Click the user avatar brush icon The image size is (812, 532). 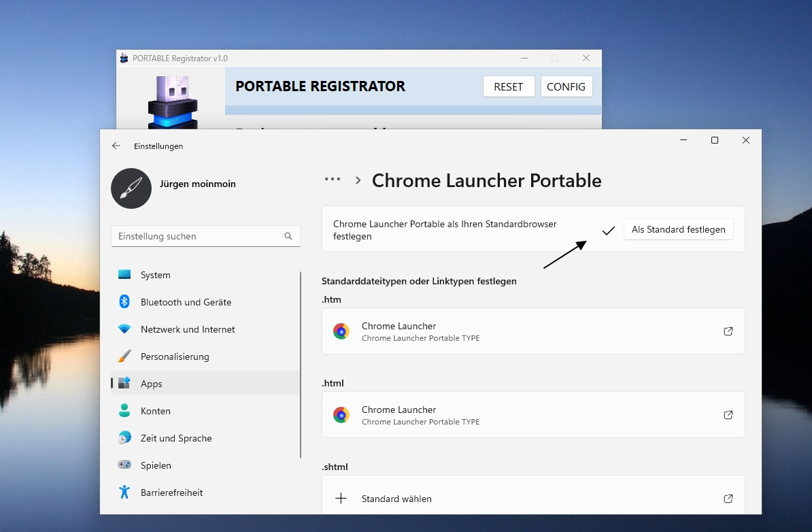131,188
